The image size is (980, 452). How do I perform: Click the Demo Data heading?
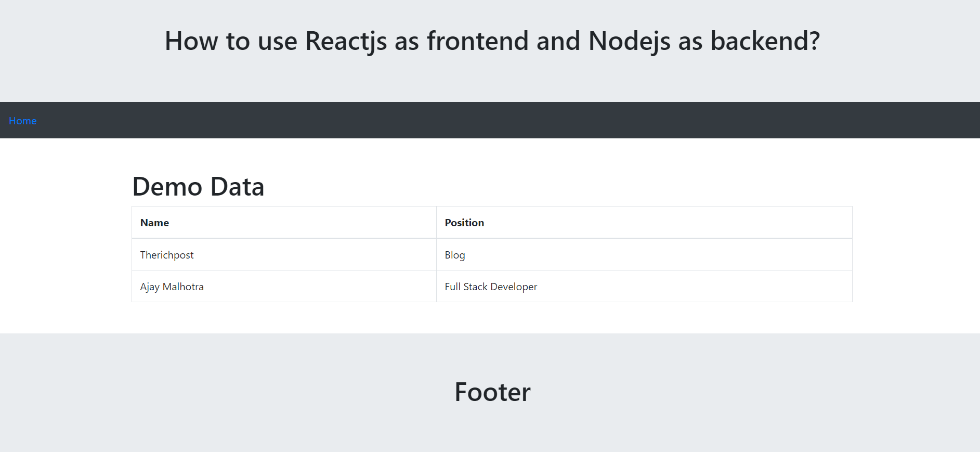(199, 187)
